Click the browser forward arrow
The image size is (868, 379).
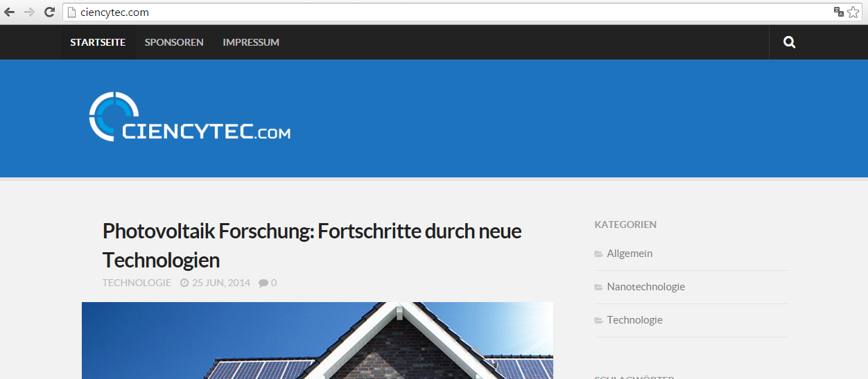pos(29,12)
